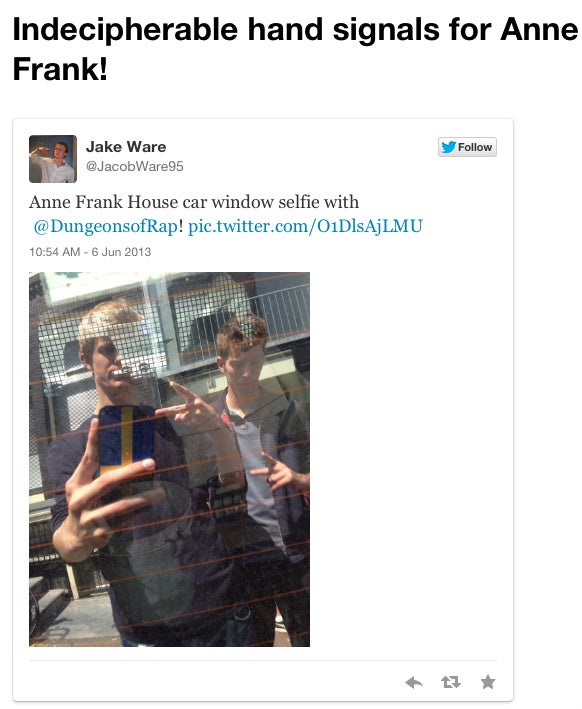The height and width of the screenshot is (709, 582).
Task: Open the @JacobWare95 handle
Action: click(x=135, y=166)
